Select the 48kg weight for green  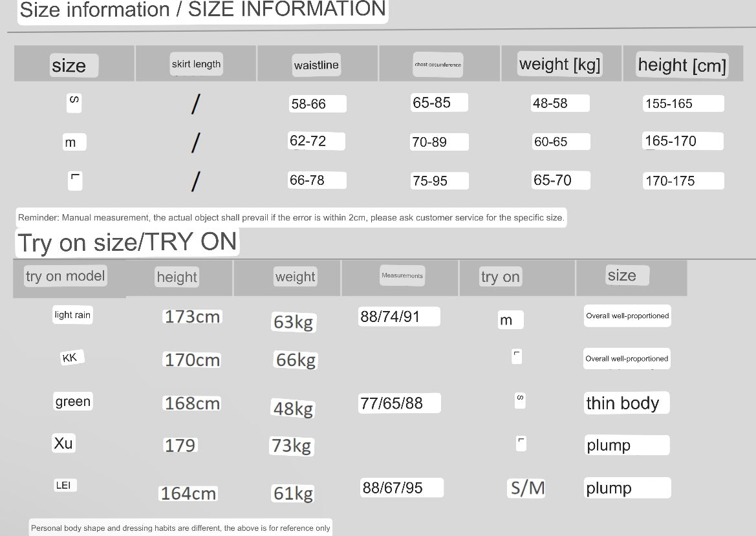[x=293, y=409]
